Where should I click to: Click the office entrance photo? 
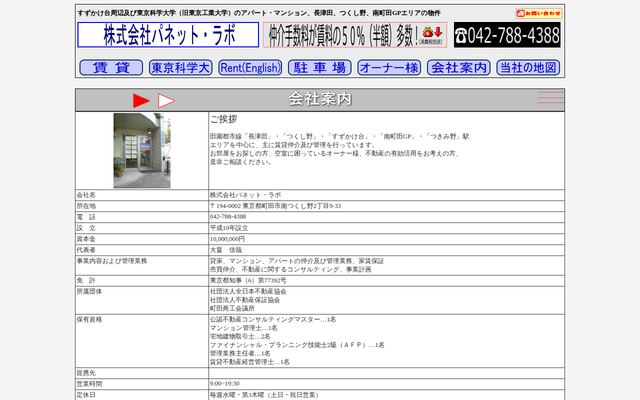pos(142,151)
